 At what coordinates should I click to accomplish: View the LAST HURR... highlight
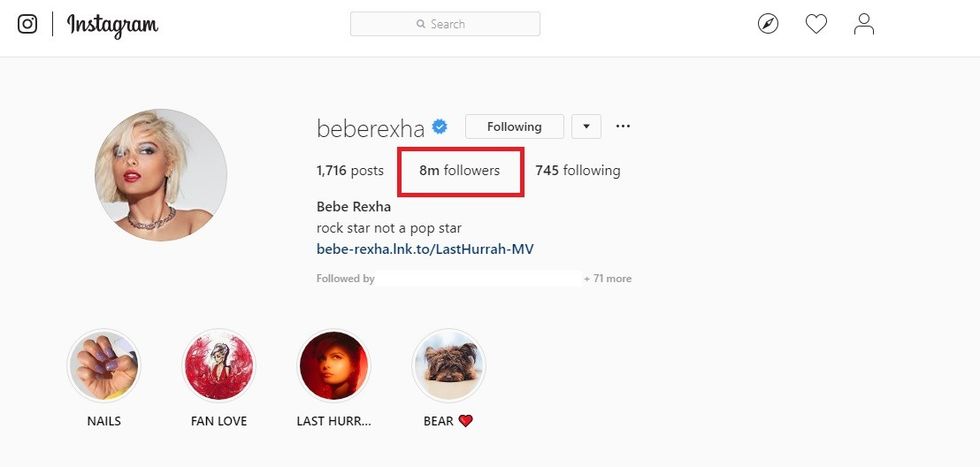coord(334,366)
